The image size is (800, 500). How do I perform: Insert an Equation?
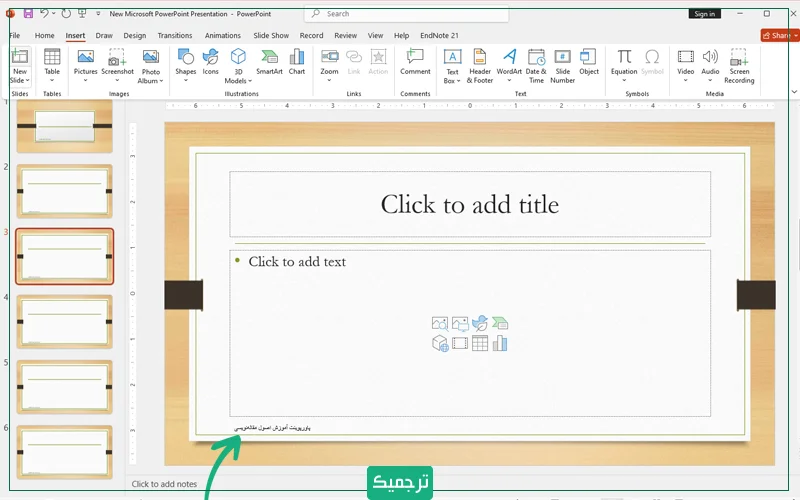624,65
